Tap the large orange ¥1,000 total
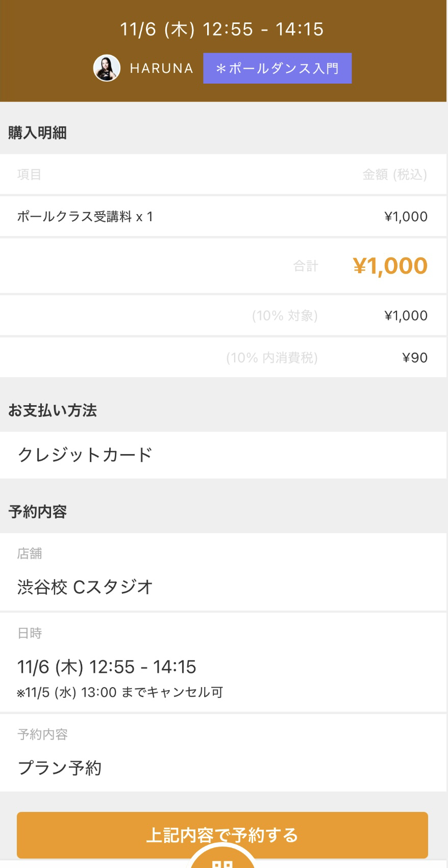Viewport: 448px width, 868px height. coord(390,266)
